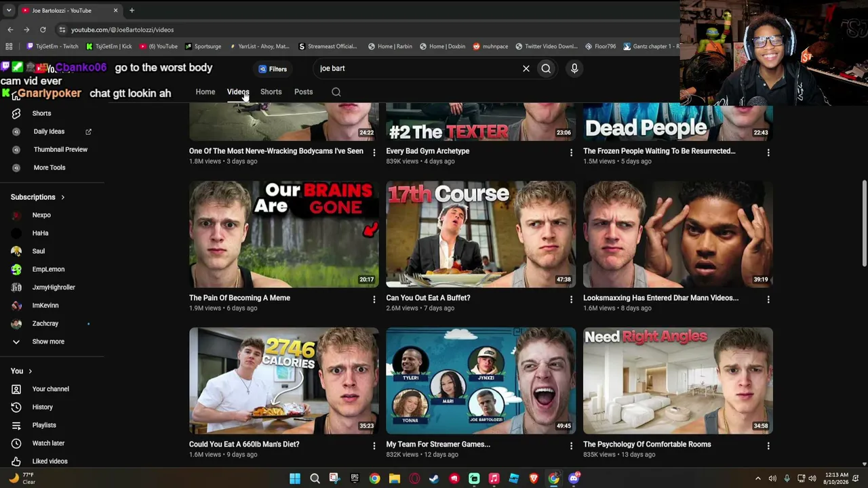Open File Explorer from the taskbar
Screen dimensions: 868x488
point(395,479)
